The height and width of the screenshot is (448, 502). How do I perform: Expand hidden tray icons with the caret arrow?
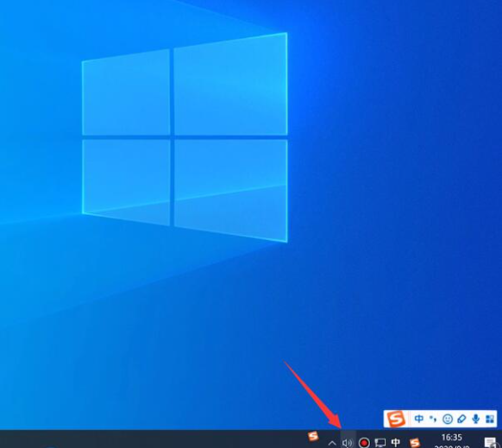pyautogui.click(x=332, y=443)
